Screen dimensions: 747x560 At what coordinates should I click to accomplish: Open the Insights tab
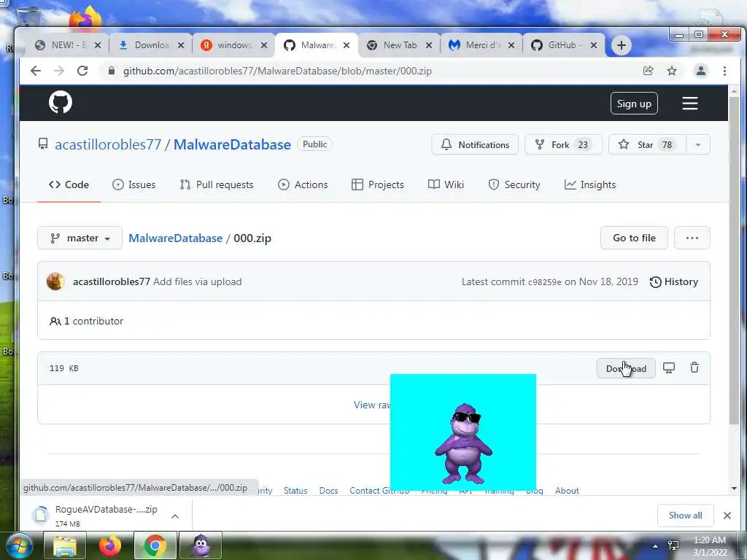[x=590, y=184]
